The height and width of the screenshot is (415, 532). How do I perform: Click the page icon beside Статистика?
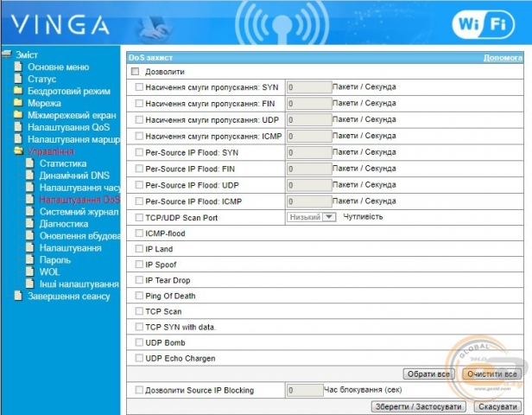coord(30,163)
